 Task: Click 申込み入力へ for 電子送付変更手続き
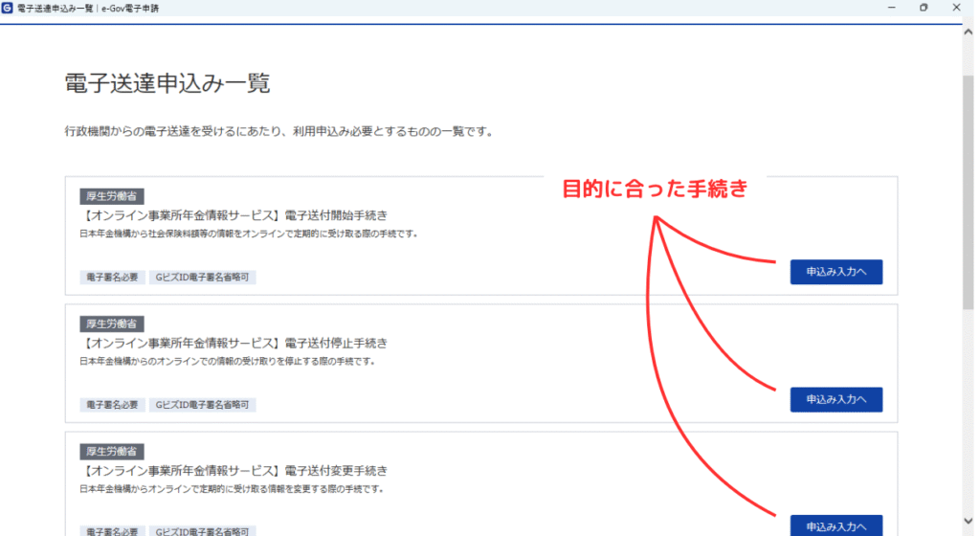835,526
